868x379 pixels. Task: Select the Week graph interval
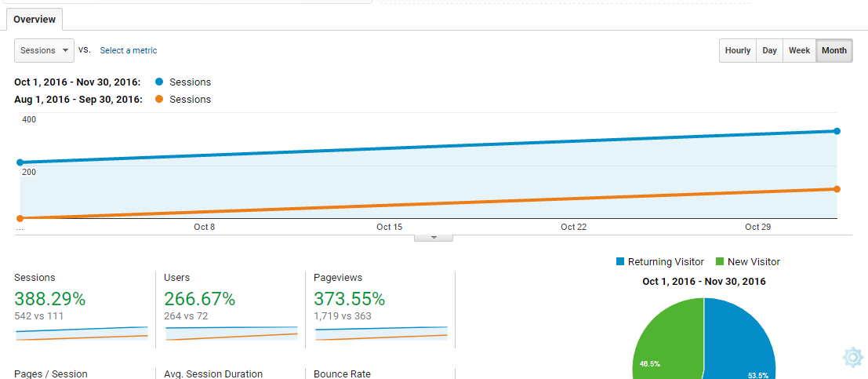[799, 50]
